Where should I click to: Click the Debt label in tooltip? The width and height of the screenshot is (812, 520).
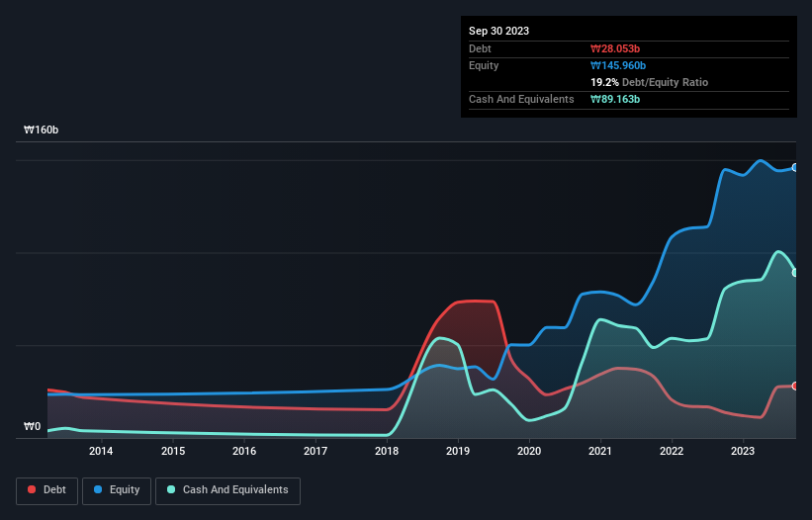[480, 48]
